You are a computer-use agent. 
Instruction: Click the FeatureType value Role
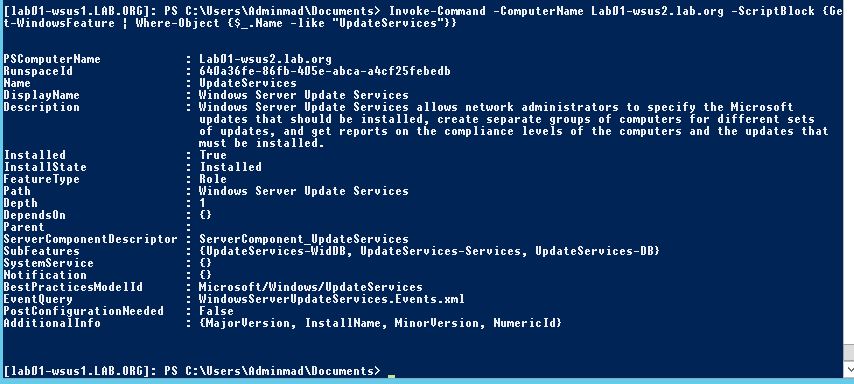coord(213,179)
